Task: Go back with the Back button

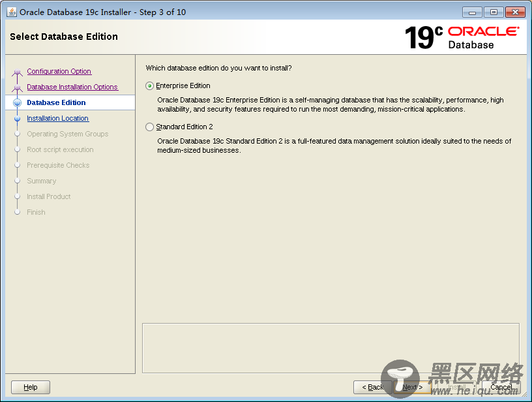Action: tap(372, 387)
